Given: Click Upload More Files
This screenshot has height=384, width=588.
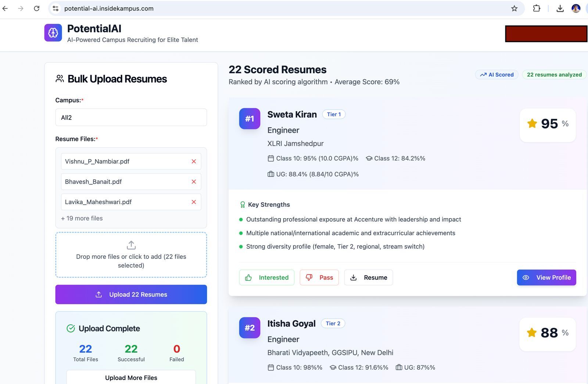Looking at the screenshot, I should click(x=131, y=378).
